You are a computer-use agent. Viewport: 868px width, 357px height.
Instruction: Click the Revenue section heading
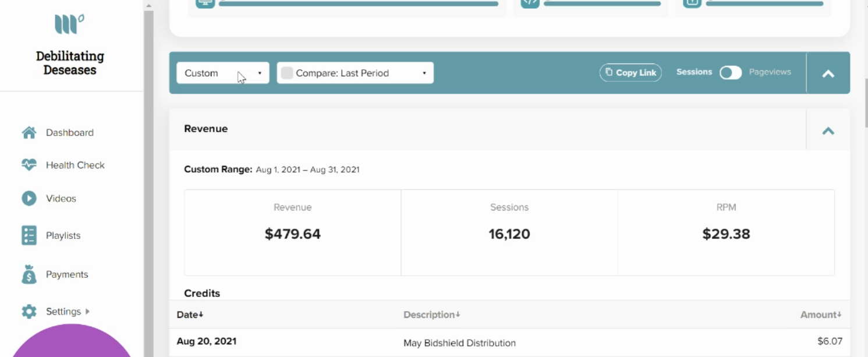click(206, 128)
